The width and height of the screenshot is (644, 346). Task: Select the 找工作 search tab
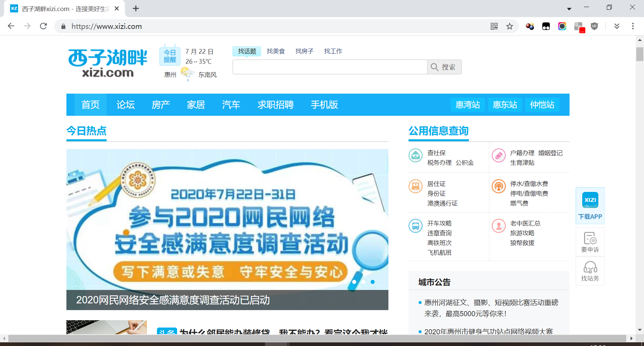333,51
